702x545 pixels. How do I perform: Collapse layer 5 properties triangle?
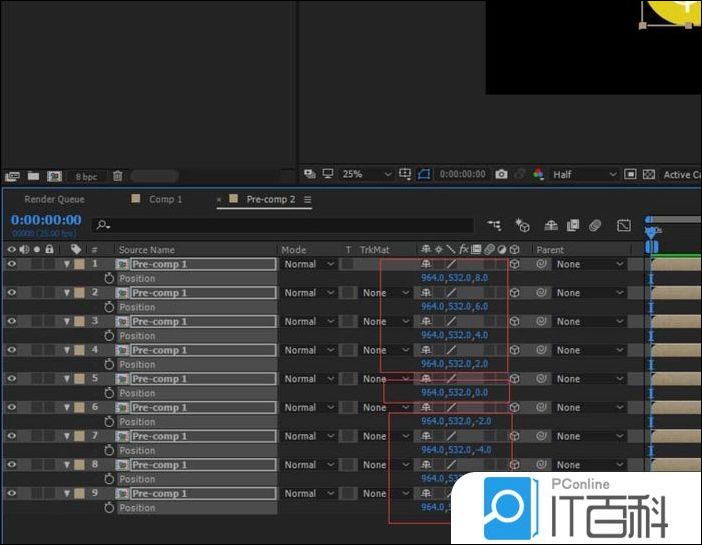pyautogui.click(x=67, y=379)
